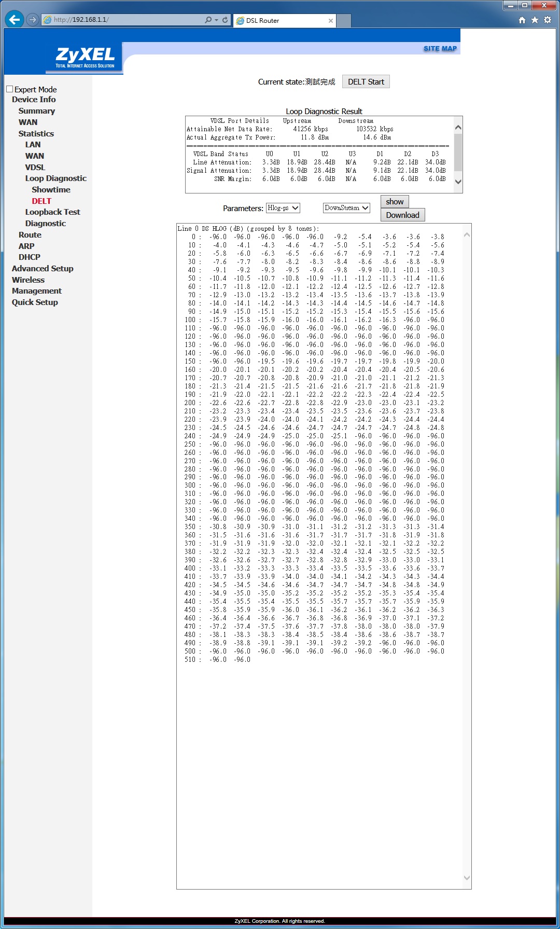The image size is (560, 929).
Task: Open the DownStream direction dropdown
Action: 346,208
